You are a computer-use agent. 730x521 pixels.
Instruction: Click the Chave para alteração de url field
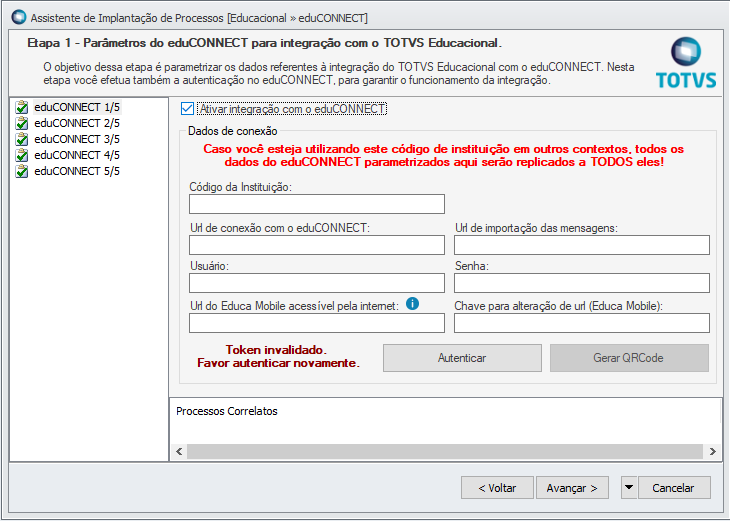[x=581, y=323]
